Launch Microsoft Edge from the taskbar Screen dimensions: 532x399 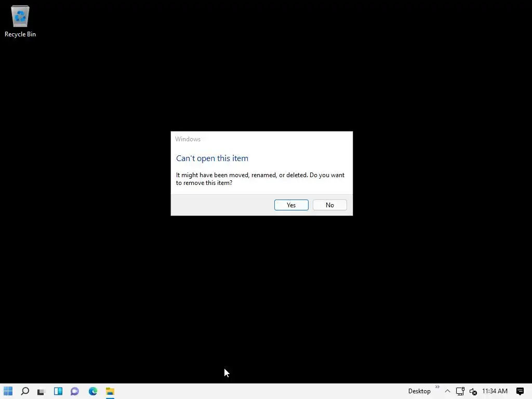[x=92, y=391]
